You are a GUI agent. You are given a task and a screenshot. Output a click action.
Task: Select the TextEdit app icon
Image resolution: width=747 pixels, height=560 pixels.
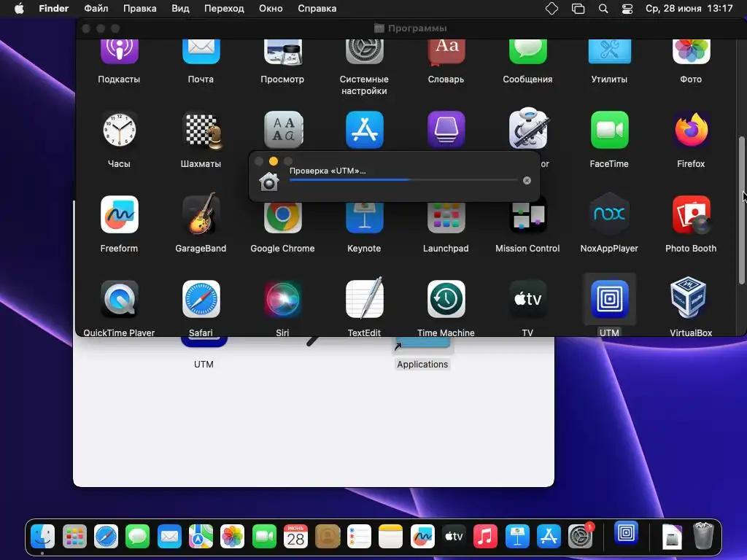(365, 298)
